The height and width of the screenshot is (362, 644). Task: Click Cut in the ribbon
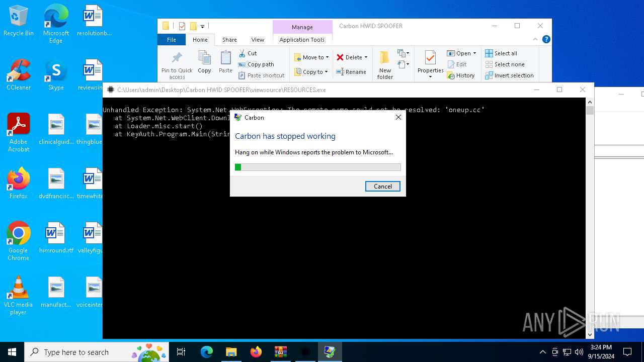click(x=248, y=53)
